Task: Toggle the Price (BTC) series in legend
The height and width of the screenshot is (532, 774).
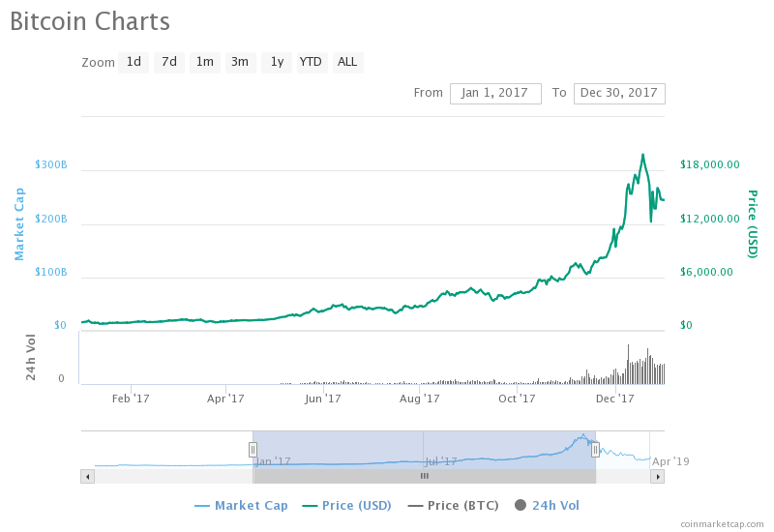Action: [453, 506]
